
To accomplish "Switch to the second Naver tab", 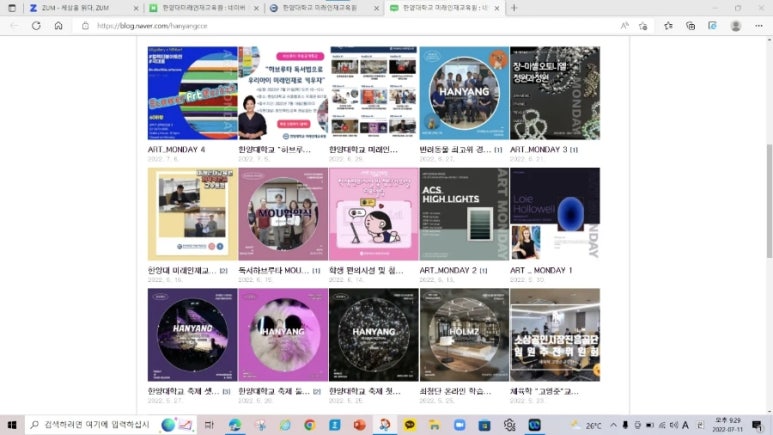I will [204, 8].
